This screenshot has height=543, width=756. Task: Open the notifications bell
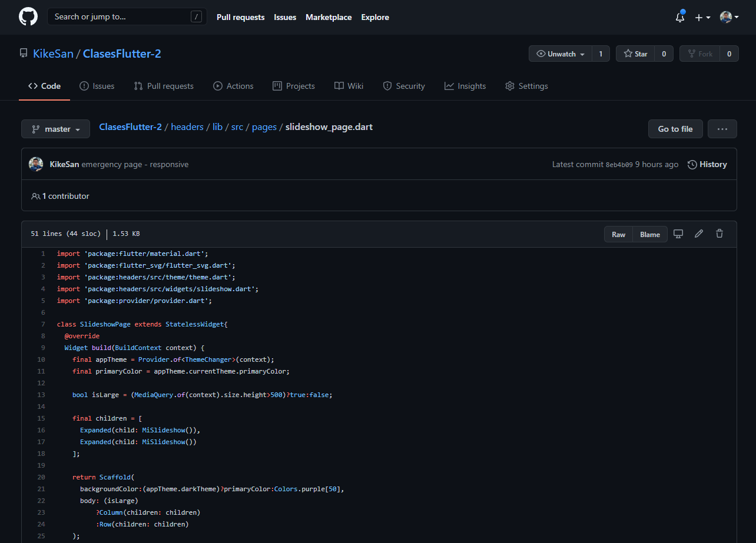click(x=679, y=18)
